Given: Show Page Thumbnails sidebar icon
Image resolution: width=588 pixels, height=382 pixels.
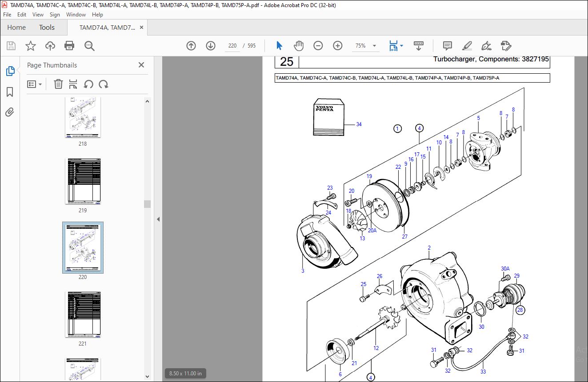Looking at the screenshot, I should coord(10,71).
